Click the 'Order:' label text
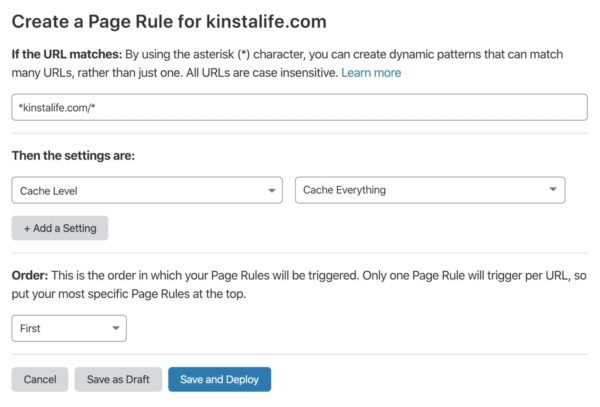Image resolution: width=600 pixels, height=407 pixels. pos(30,275)
